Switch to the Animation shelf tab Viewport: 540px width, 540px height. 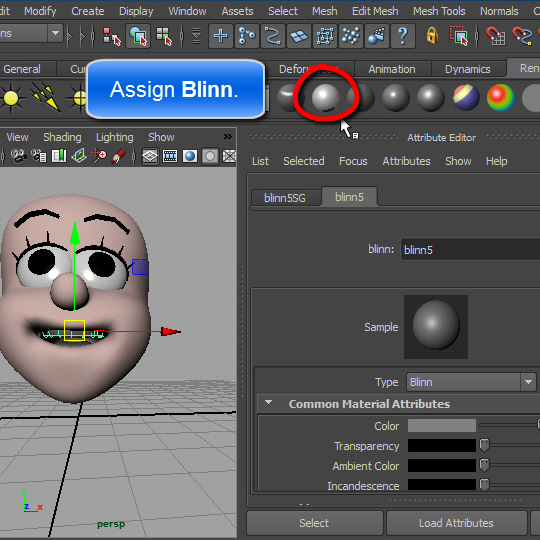coord(392,69)
